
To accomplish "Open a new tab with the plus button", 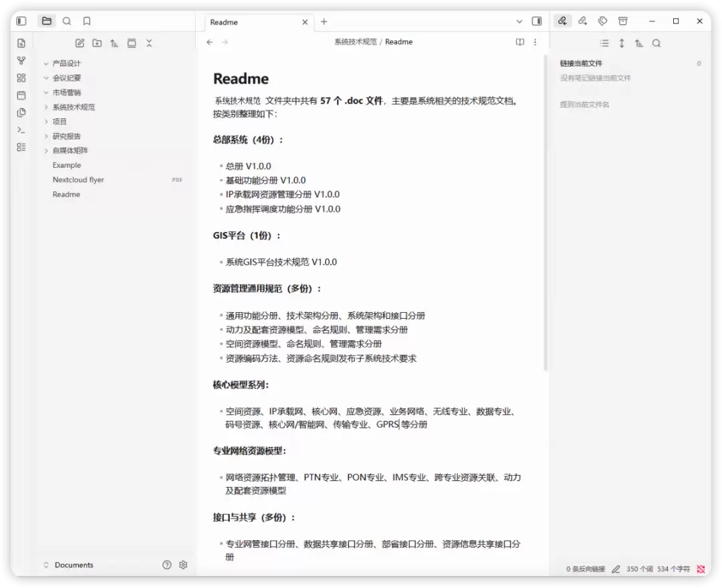I will (x=324, y=21).
